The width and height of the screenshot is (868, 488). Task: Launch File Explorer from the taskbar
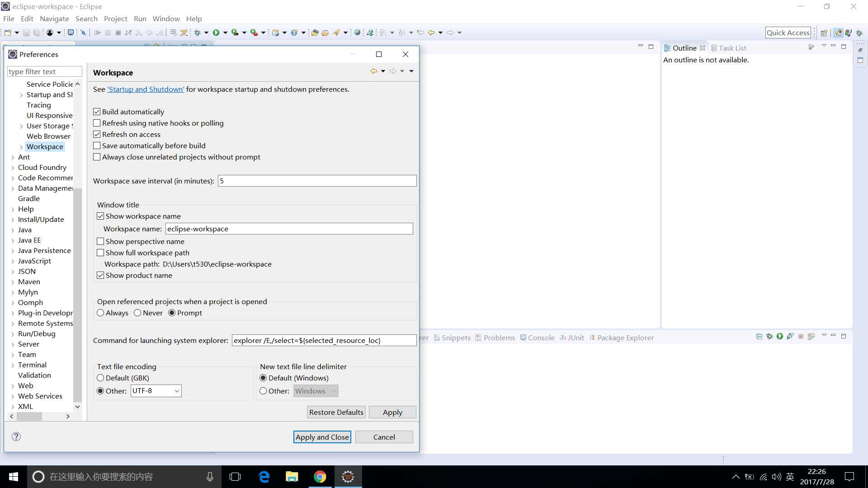click(x=292, y=477)
